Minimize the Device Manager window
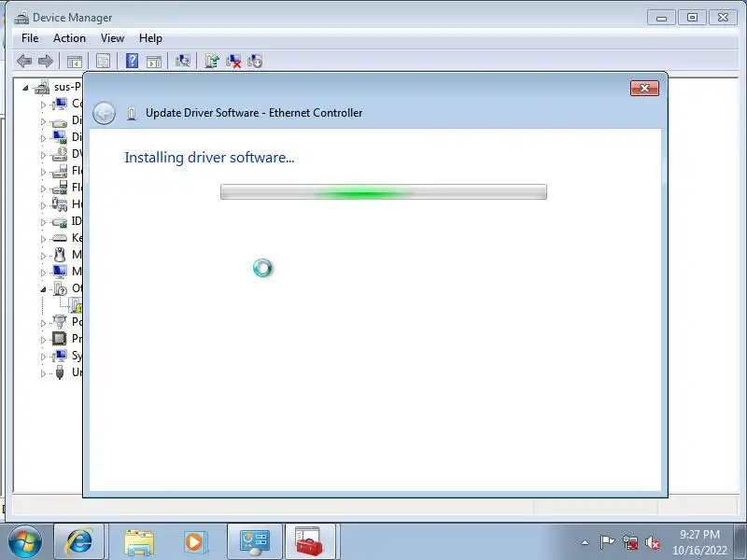747x560 pixels. pyautogui.click(x=661, y=18)
